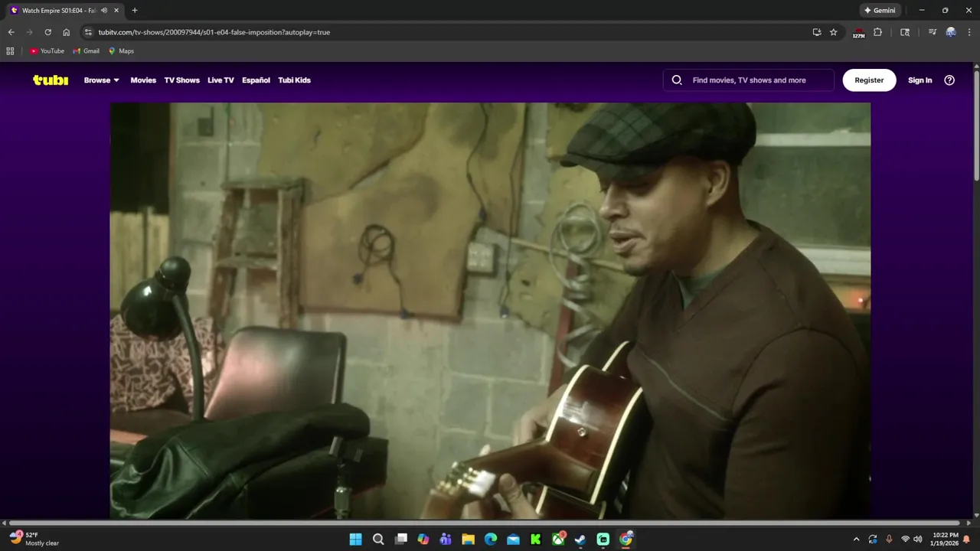
Task: Open Google Lens search icon in toolbar
Action: point(905,32)
